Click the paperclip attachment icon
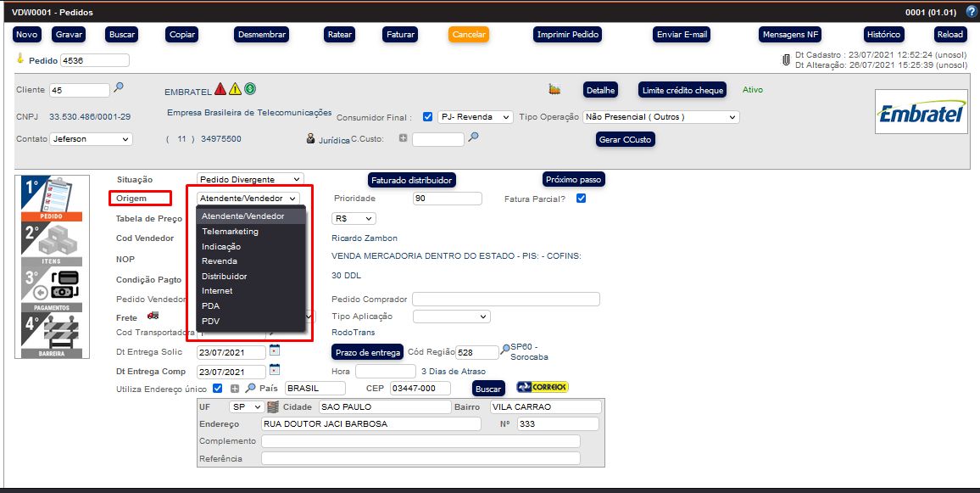 [786, 59]
